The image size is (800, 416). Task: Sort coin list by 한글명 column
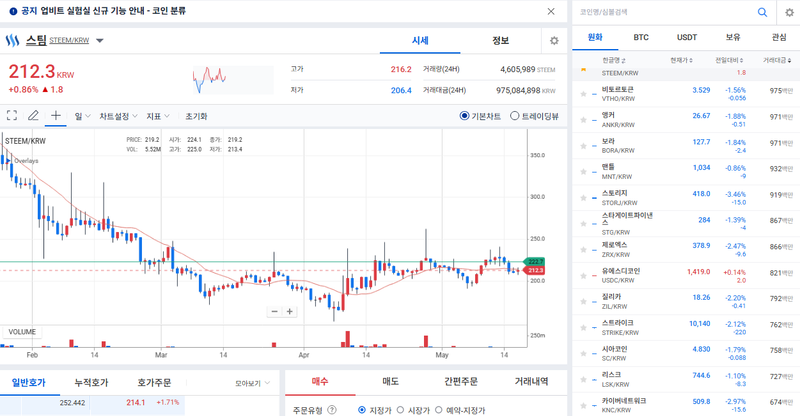(614, 60)
